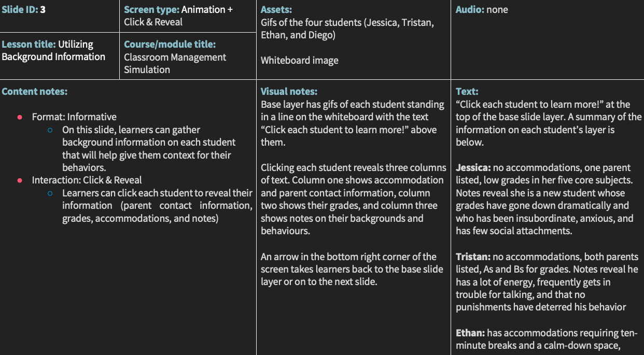Click the hollow bullet before "Learners can click"
Viewport: 644px width, 355px height.
point(50,193)
